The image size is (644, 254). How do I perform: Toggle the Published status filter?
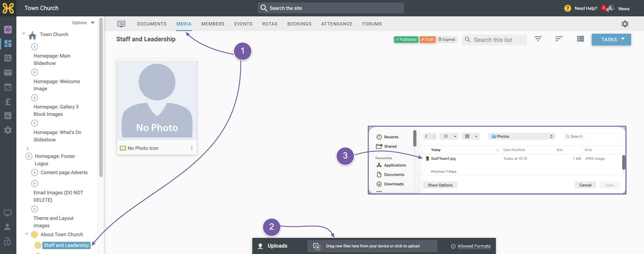406,40
